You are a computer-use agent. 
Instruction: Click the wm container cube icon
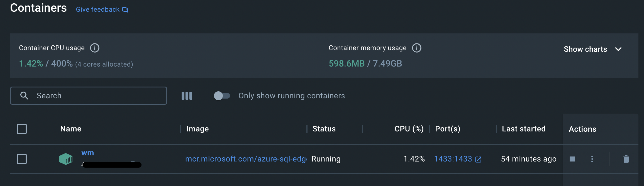(66, 159)
